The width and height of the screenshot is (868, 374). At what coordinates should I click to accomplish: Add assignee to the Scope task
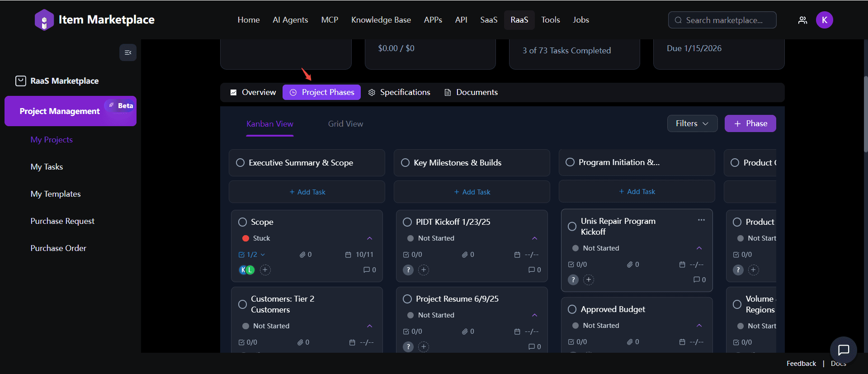click(265, 270)
